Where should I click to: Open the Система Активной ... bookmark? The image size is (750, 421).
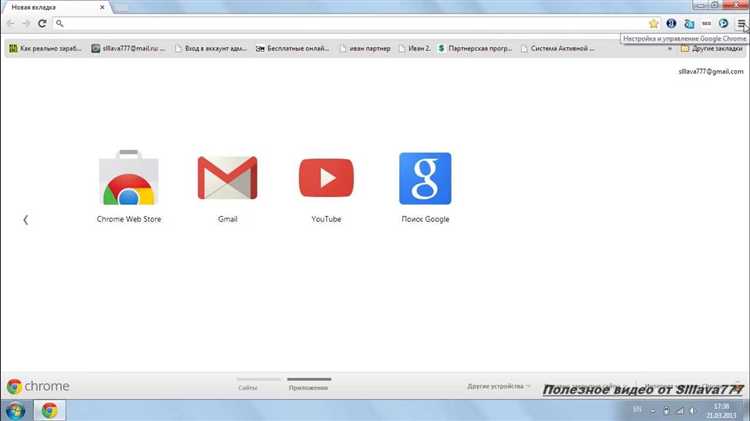point(558,48)
